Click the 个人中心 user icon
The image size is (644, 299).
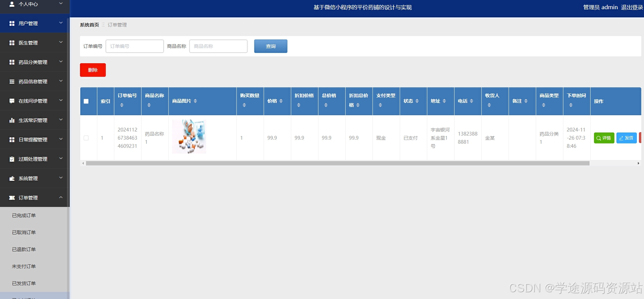(12, 4)
